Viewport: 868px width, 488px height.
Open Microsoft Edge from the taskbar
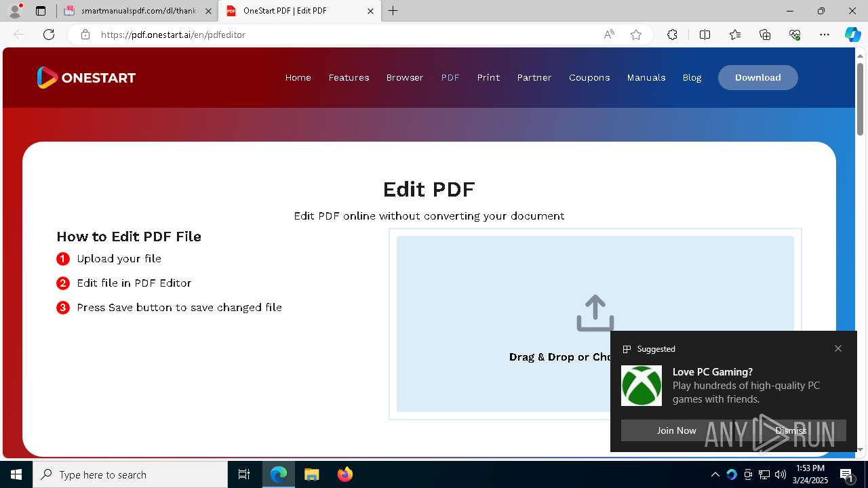click(x=279, y=474)
